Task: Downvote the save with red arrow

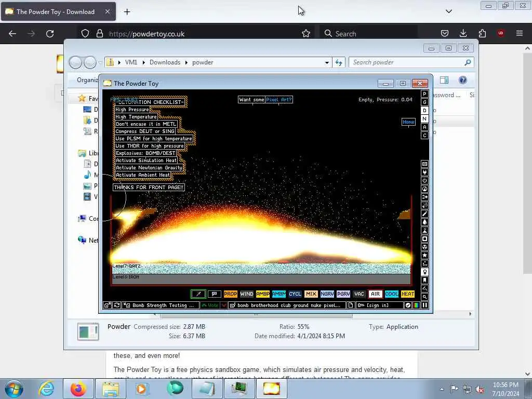Action: tap(223, 305)
